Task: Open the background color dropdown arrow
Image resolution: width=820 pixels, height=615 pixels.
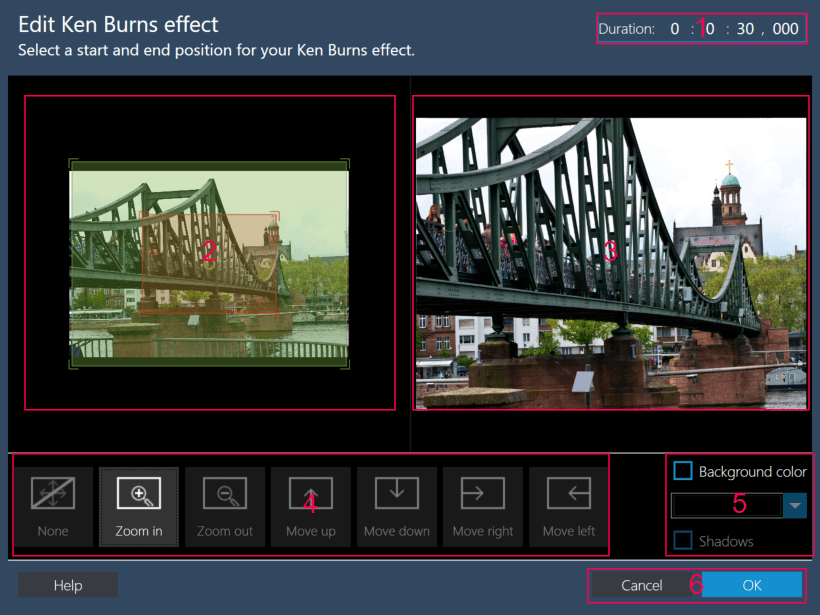Action: point(795,506)
